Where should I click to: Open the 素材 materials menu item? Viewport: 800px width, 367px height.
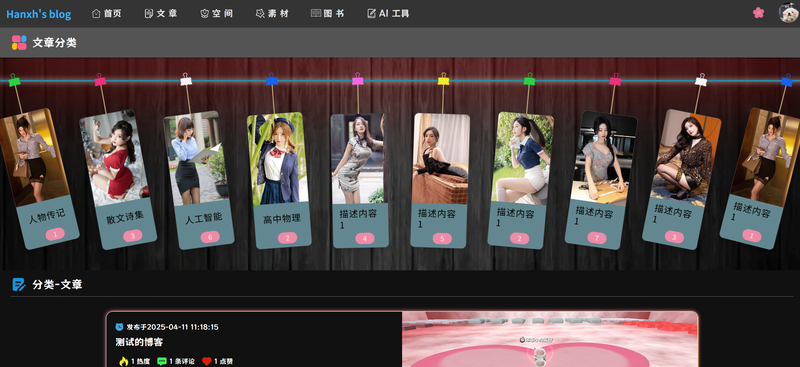[x=272, y=14]
